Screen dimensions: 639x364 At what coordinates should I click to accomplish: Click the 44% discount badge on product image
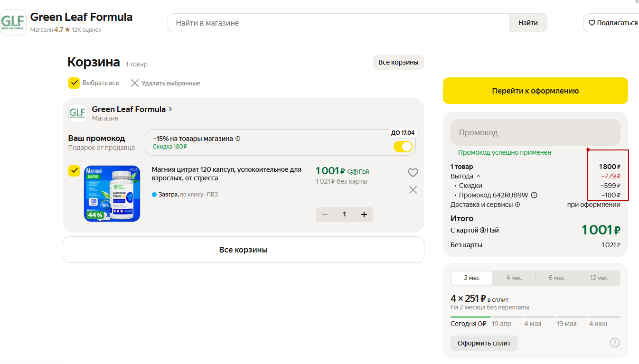95,215
